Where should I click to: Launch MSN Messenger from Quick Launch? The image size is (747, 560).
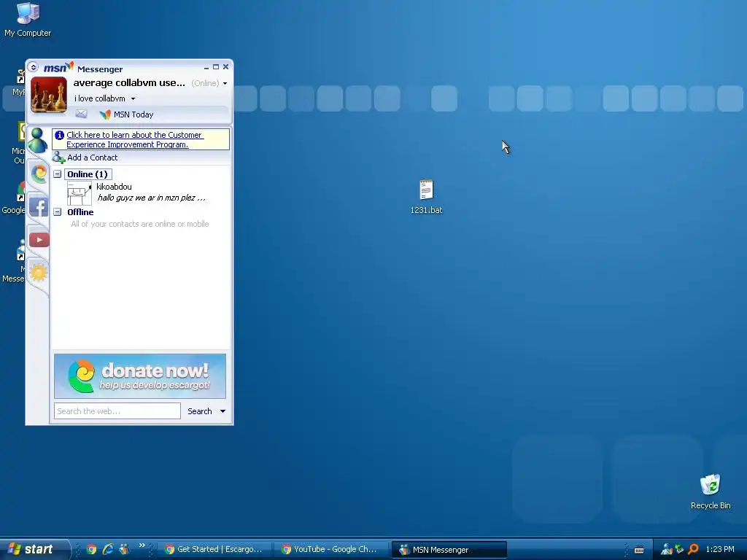pyautogui.click(x=124, y=550)
